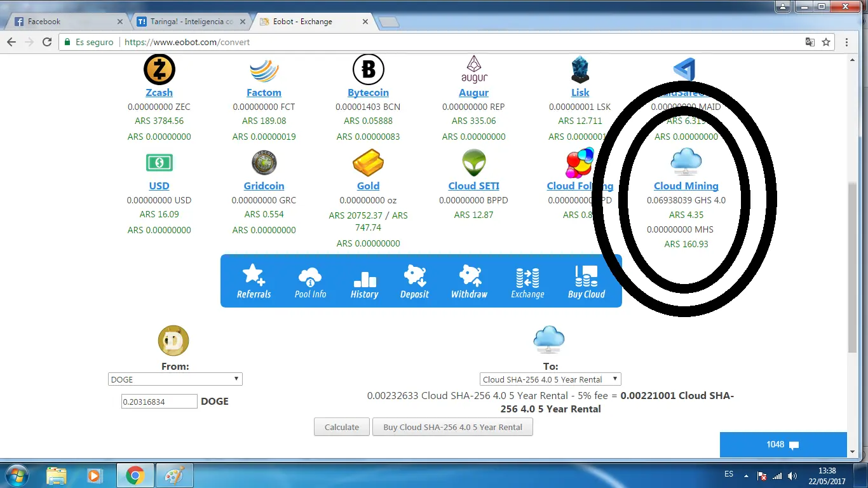Close the Facebook tab
This screenshot has height=488, width=868.
click(120, 22)
